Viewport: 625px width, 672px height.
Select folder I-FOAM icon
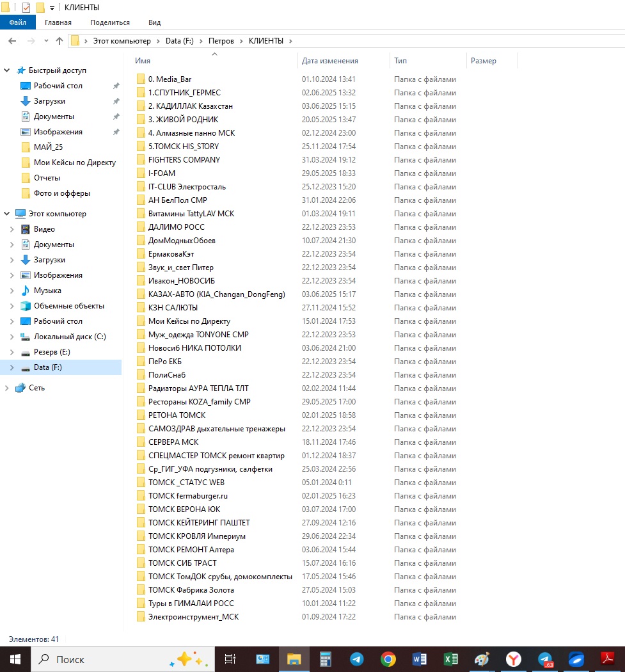tap(141, 173)
